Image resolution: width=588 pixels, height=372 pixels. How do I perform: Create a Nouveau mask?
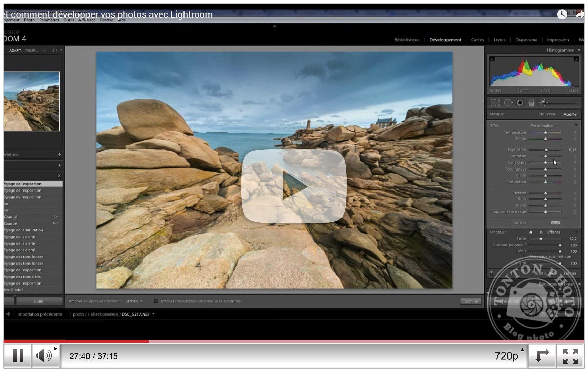547,114
